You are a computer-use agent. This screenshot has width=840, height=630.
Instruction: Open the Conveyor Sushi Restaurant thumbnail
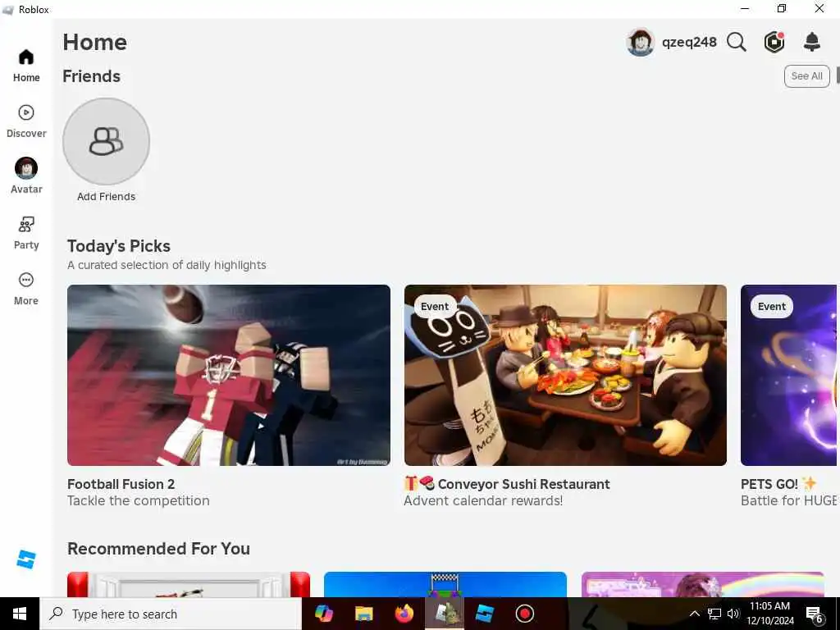565,375
